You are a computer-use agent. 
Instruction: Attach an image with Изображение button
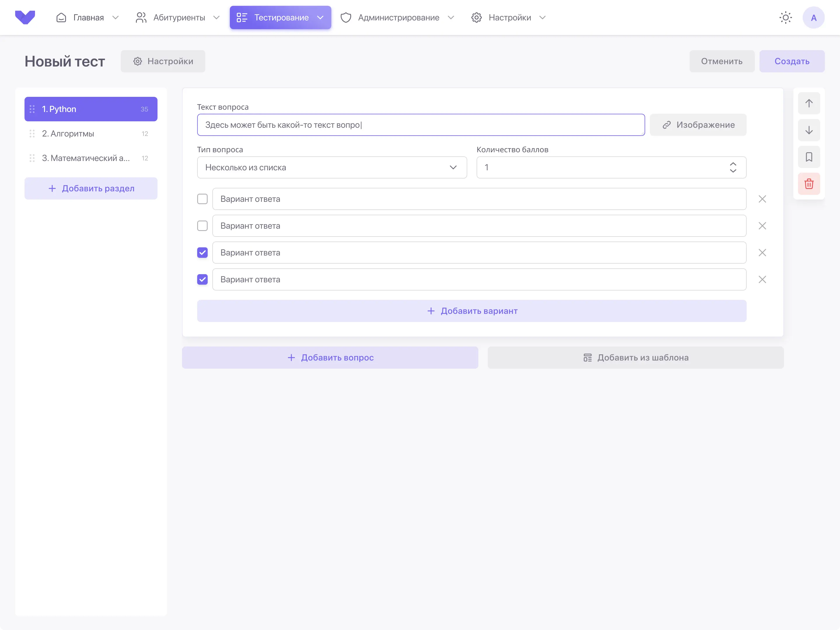click(x=698, y=125)
